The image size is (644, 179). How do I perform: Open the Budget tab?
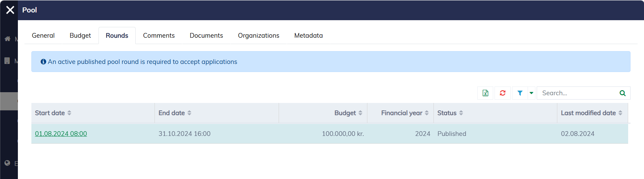click(x=80, y=36)
